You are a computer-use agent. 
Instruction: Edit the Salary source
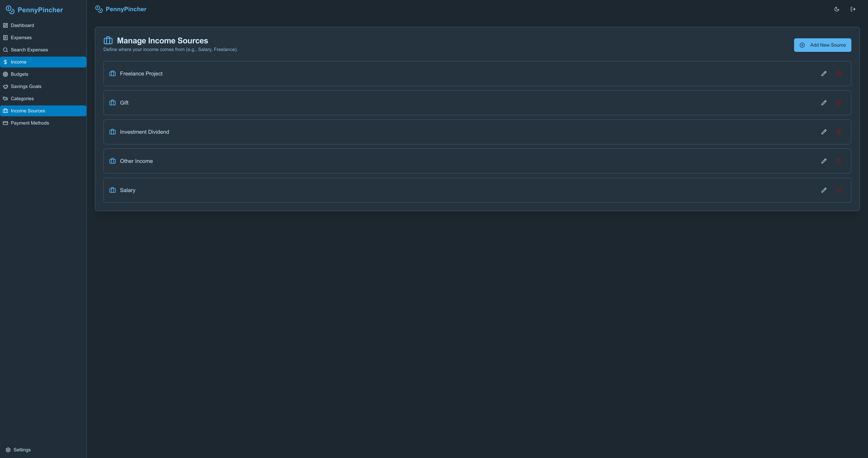click(x=824, y=190)
